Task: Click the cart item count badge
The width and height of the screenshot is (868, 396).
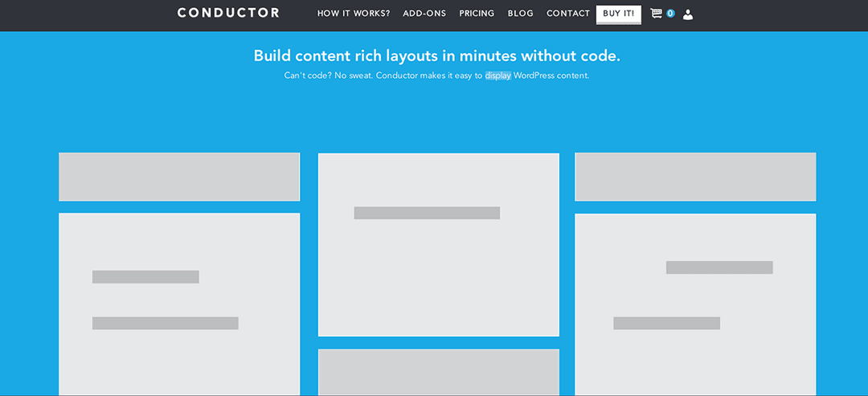Action: pos(670,14)
